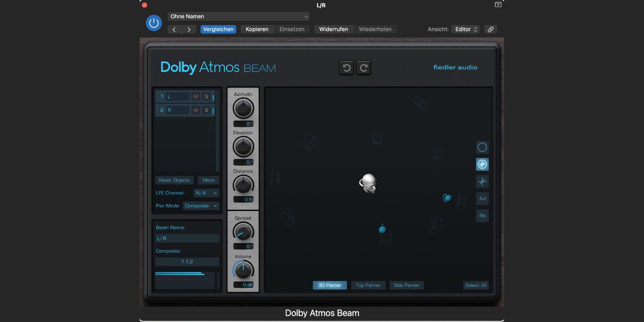The image size is (644, 322).
Task: Toggle the Vergleichen compare button
Action: [x=218, y=29]
